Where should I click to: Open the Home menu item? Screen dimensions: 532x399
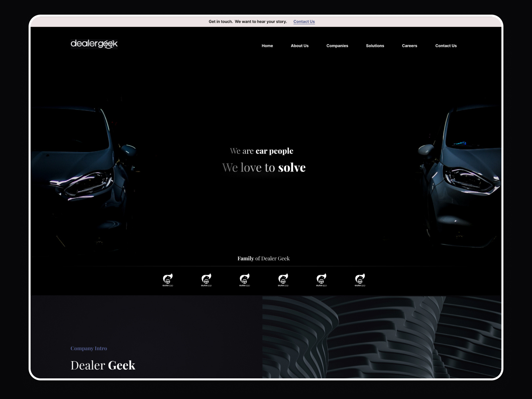pos(267,46)
